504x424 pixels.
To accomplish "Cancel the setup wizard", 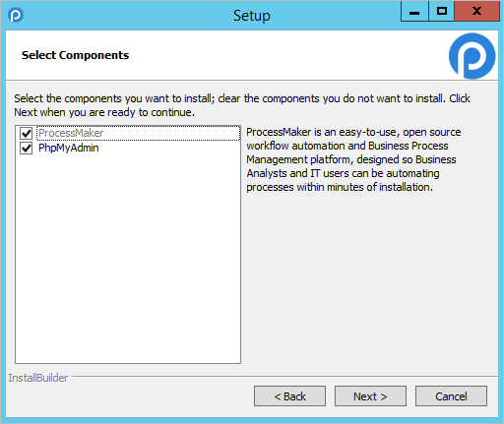I will 451,396.
